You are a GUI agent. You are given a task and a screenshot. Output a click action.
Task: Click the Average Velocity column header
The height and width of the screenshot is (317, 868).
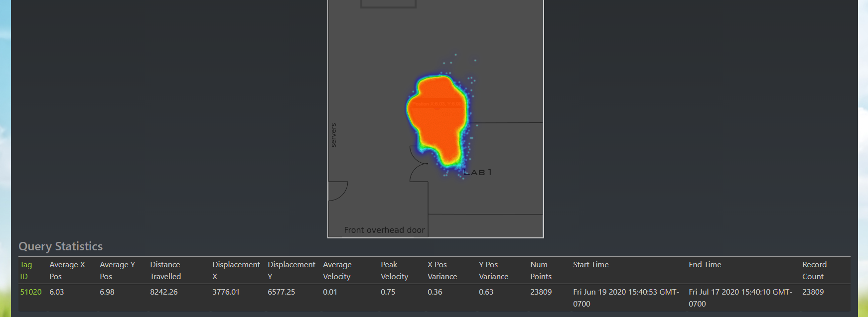tap(337, 271)
